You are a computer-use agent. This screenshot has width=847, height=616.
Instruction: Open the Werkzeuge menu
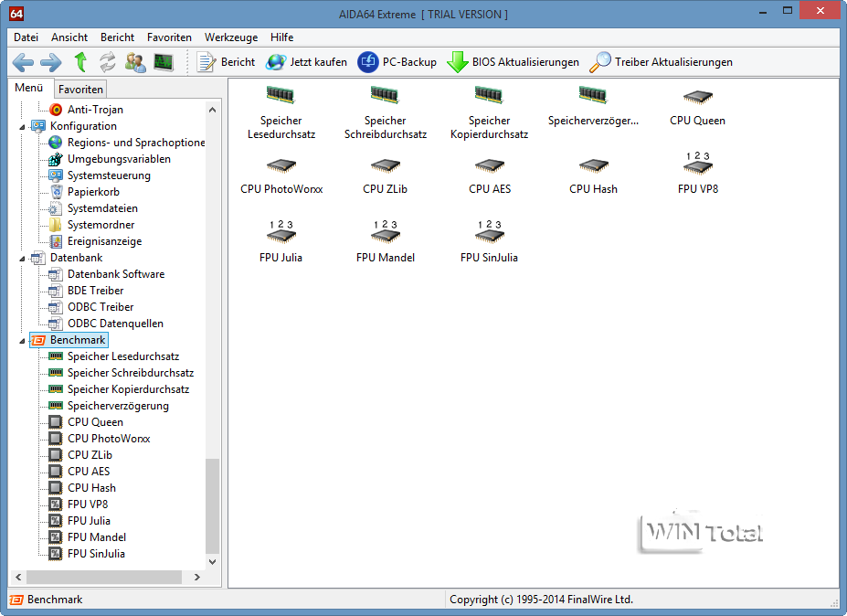pyautogui.click(x=230, y=37)
